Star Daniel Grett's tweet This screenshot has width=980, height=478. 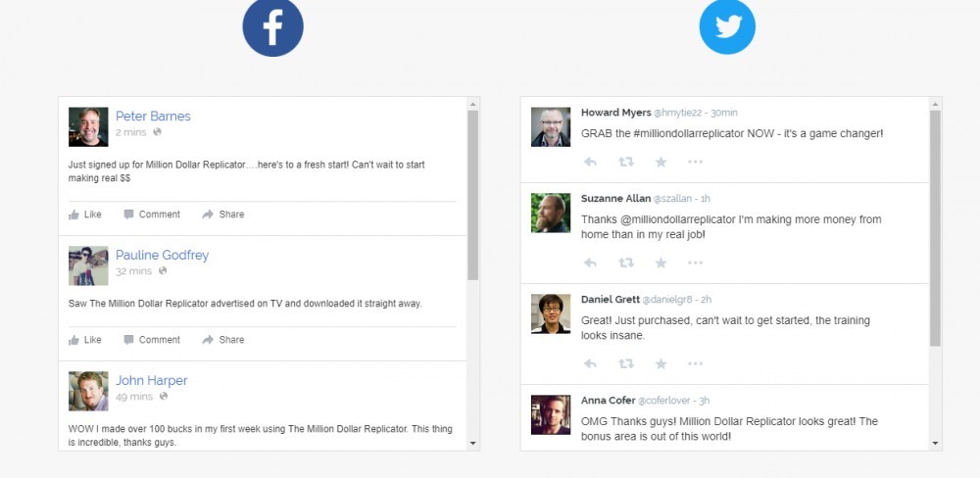(x=661, y=363)
